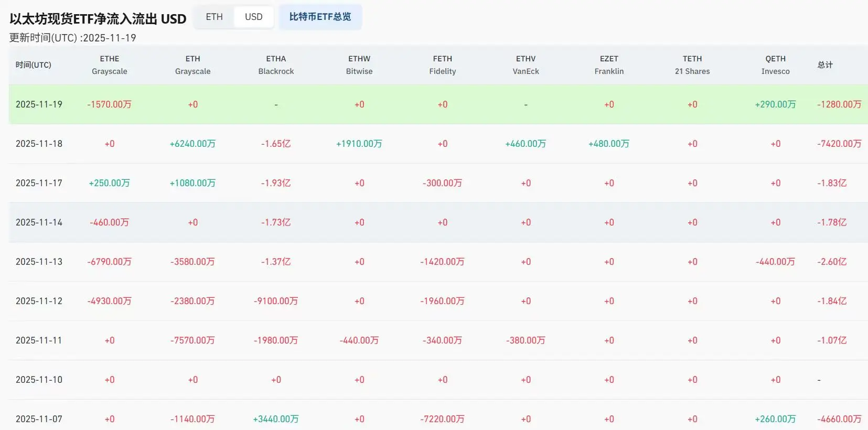Click the -1420.00万 Fidelity value
Image resolution: width=868 pixels, height=430 pixels.
click(443, 262)
